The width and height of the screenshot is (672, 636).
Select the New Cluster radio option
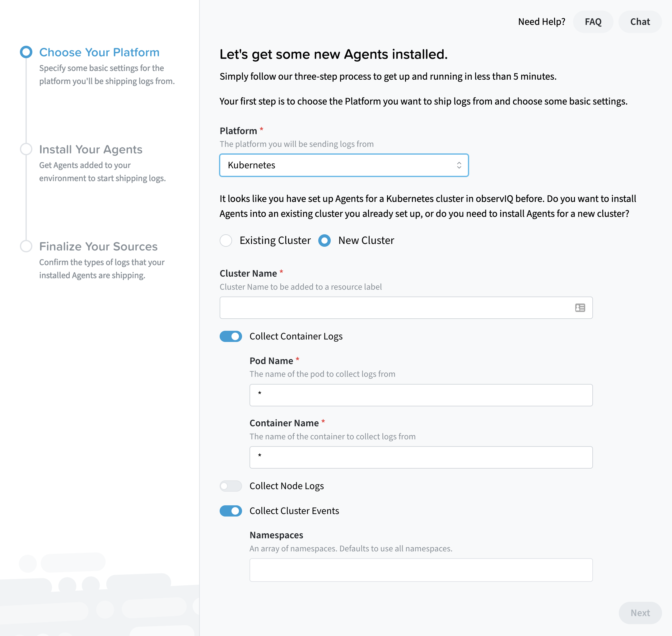324,240
